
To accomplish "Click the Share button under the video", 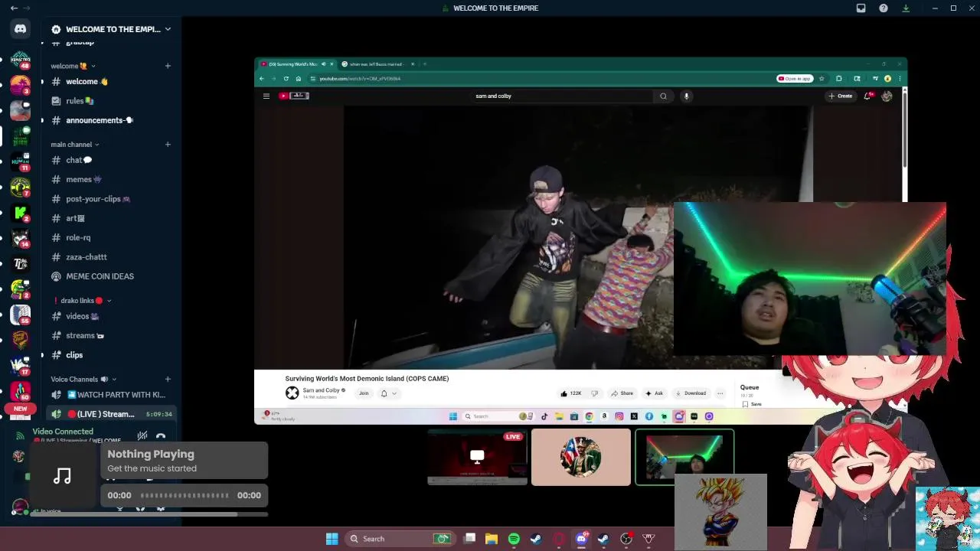I will [x=622, y=393].
